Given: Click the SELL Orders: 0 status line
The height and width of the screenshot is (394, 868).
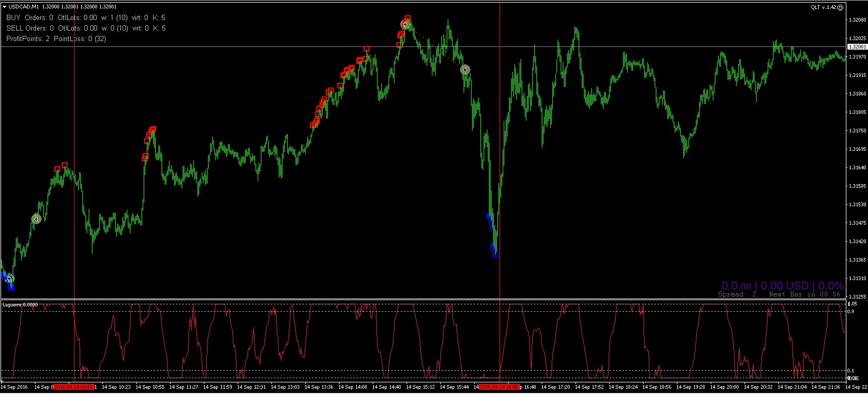Looking at the screenshot, I should [x=86, y=28].
